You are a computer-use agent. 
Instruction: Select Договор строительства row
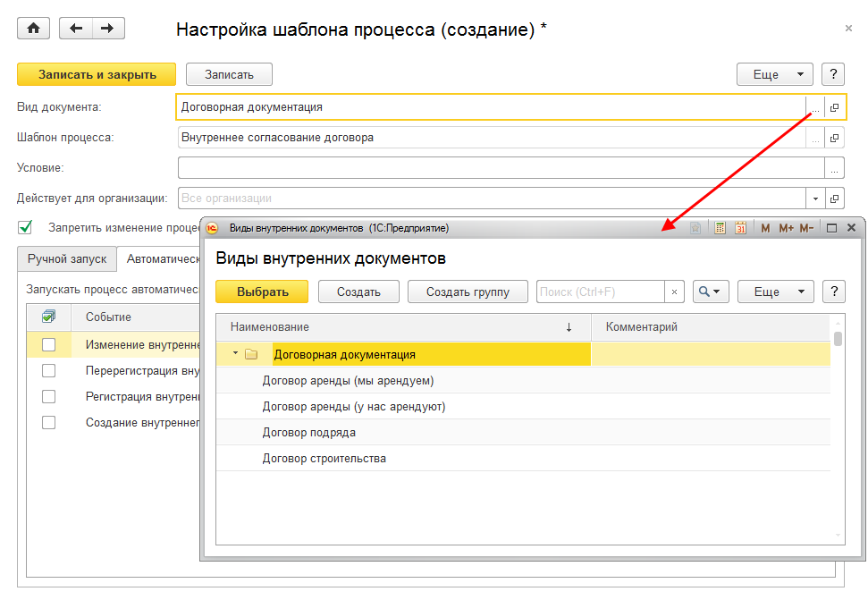(523, 459)
